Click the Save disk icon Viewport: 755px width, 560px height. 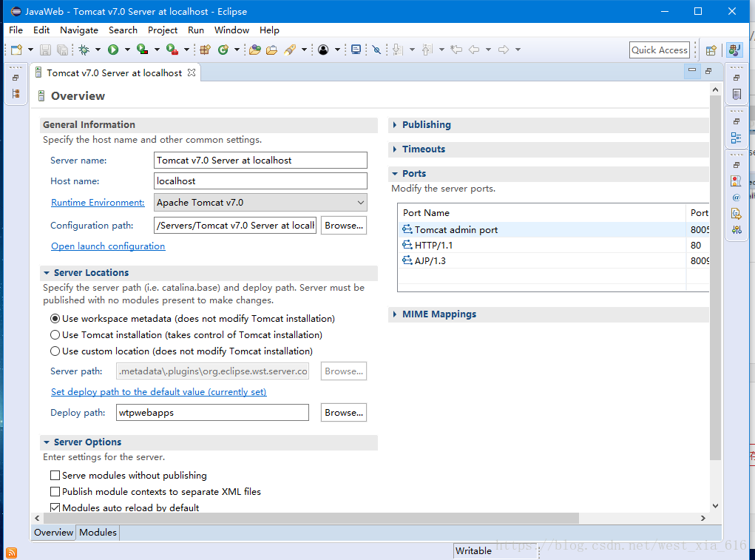click(x=45, y=50)
